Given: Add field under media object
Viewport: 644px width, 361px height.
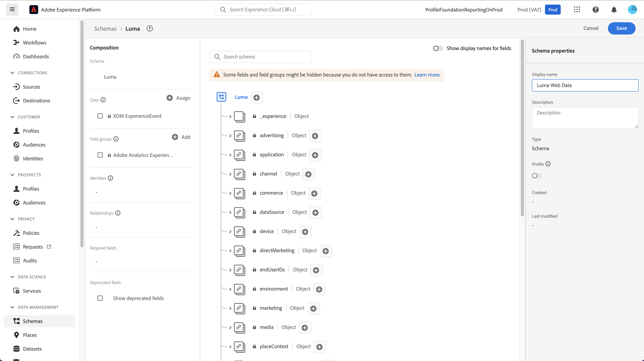Looking at the screenshot, I should 305,328.
